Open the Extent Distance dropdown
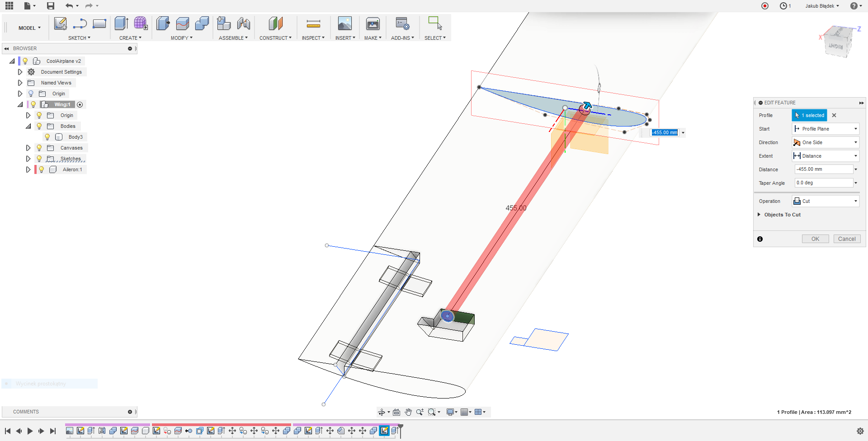Image resolution: width=868 pixels, height=441 pixels. tap(826, 156)
